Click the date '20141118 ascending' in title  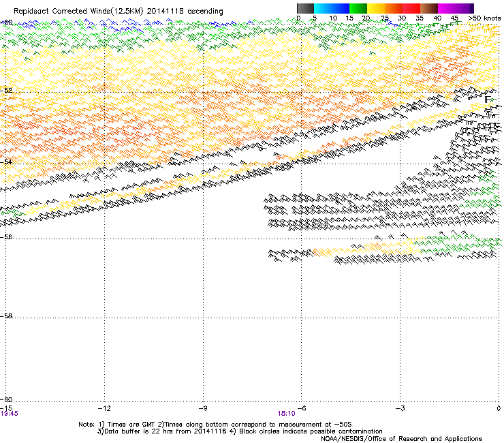pos(185,12)
